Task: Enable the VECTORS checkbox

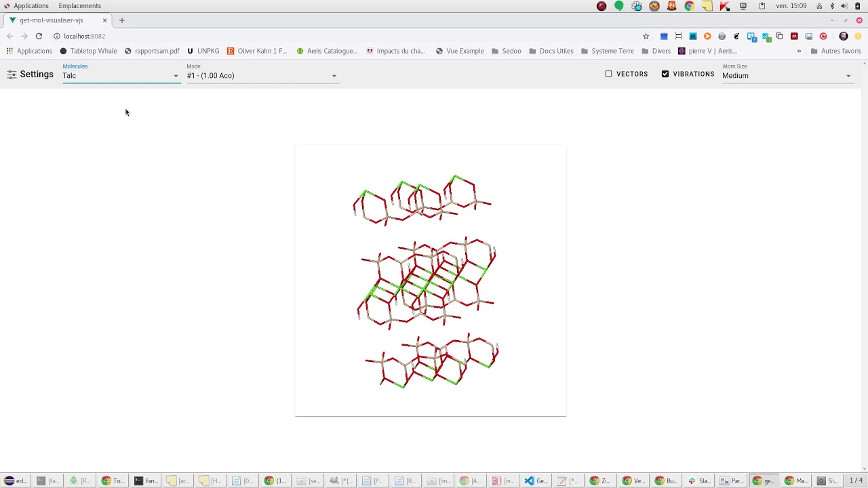Action: click(x=608, y=74)
